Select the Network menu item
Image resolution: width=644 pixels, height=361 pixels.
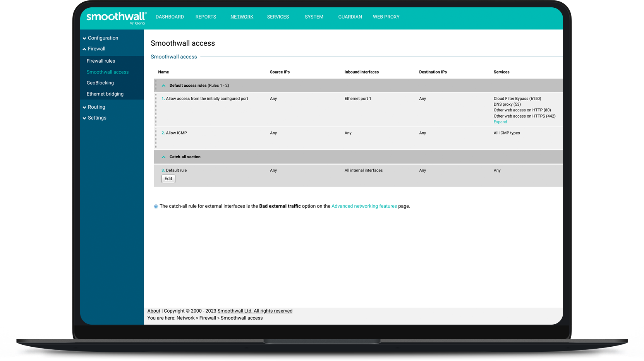(x=242, y=17)
